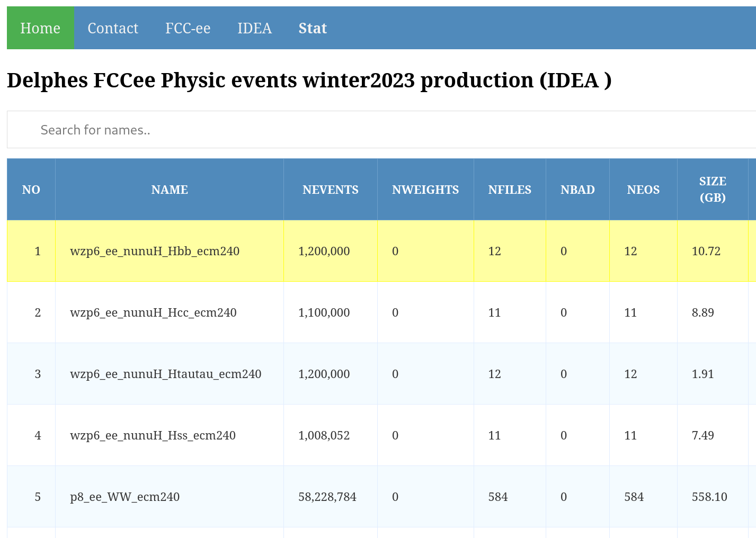Sort by NFILES column header
The width and height of the screenshot is (756, 538).
click(x=510, y=190)
